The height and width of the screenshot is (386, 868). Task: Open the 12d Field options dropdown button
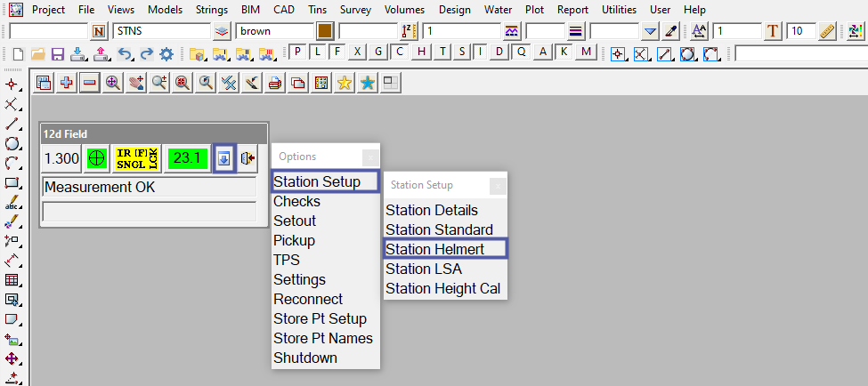224,158
